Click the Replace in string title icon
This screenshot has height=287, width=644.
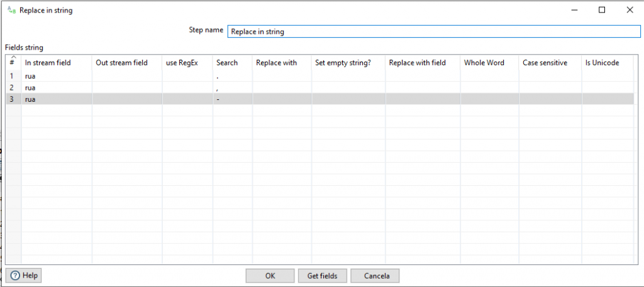click(12, 10)
